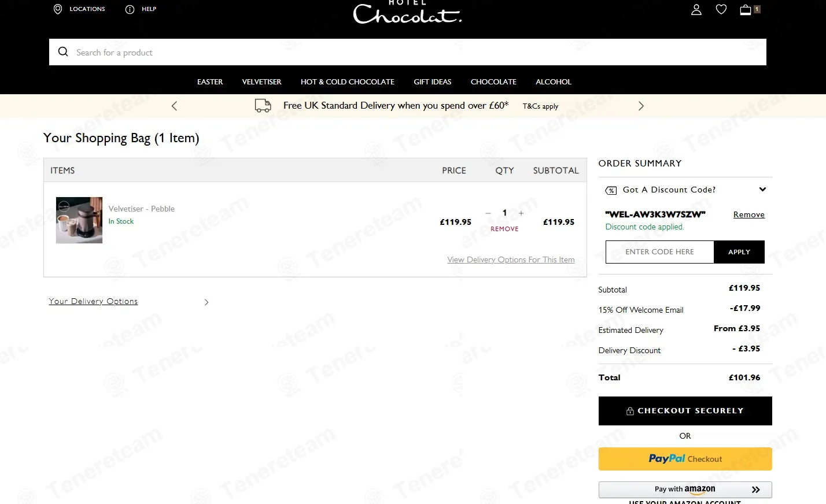The image size is (826, 504).
Task: Open the Easter menu
Action: (210, 82)
